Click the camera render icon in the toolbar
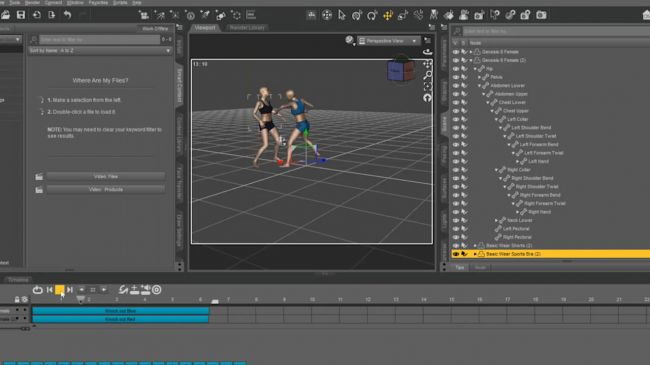This screenshot has width=650, height=365. click(x=541, y=15)
